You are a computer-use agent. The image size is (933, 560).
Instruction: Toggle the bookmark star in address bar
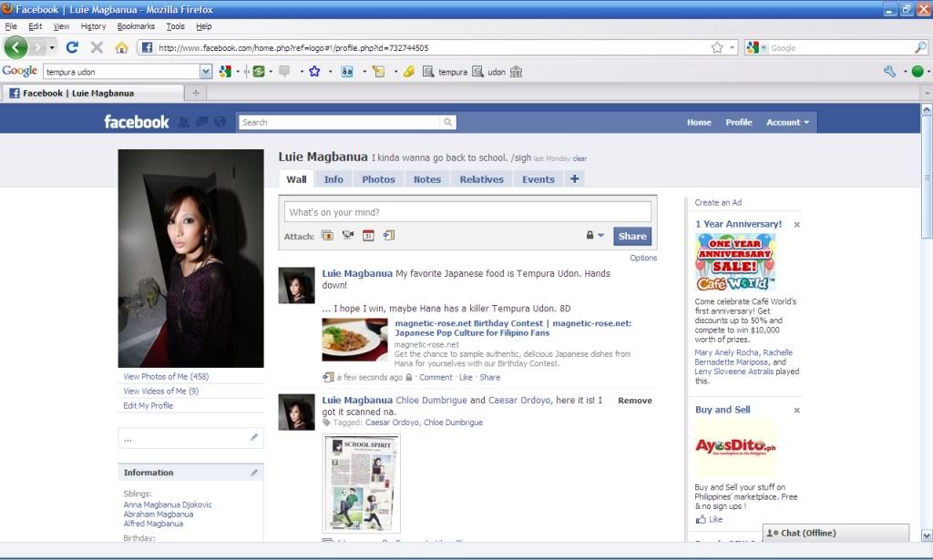point(717,47)
